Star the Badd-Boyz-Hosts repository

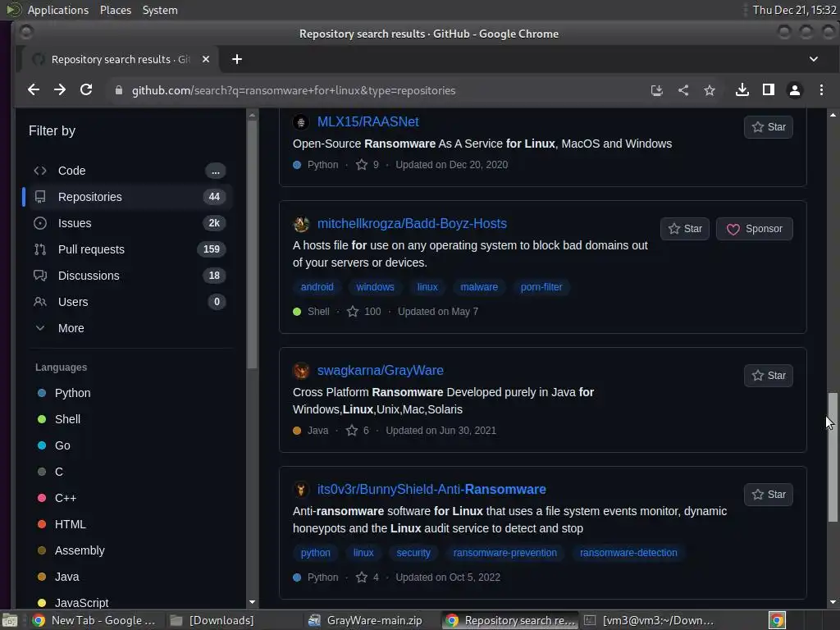[x=685, y=229]
